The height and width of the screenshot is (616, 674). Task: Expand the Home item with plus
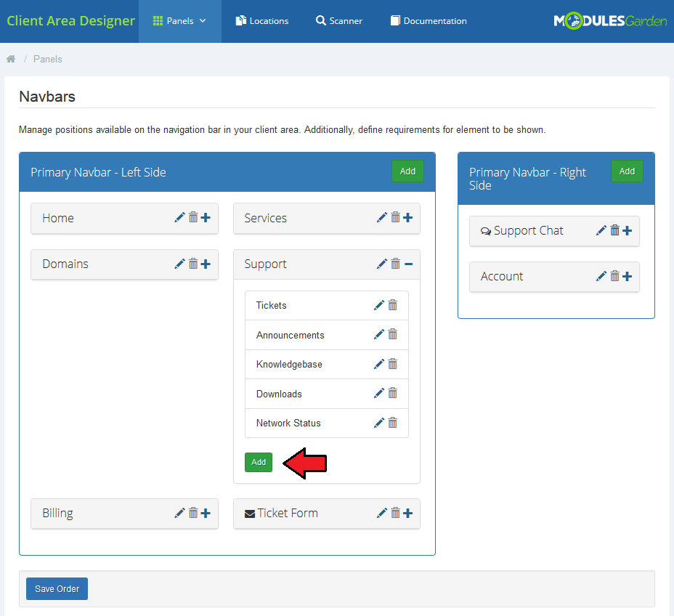(206, 217)
